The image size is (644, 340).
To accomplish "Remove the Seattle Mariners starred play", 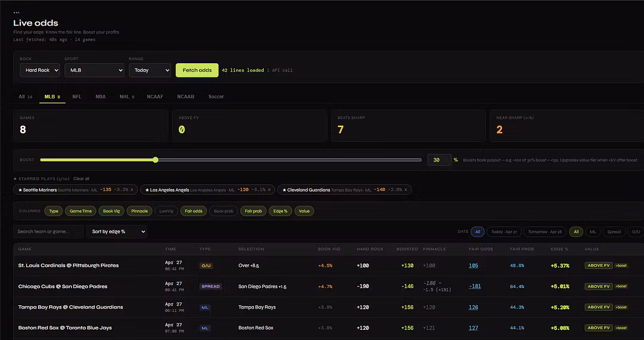I will 132,190.
